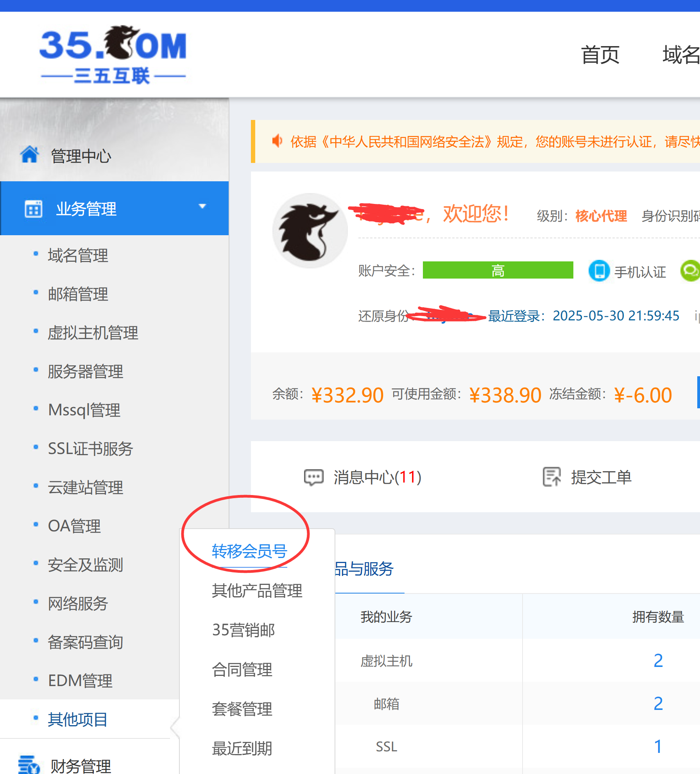Select 转移会员号 in the submenu

(x=249, y=551)
